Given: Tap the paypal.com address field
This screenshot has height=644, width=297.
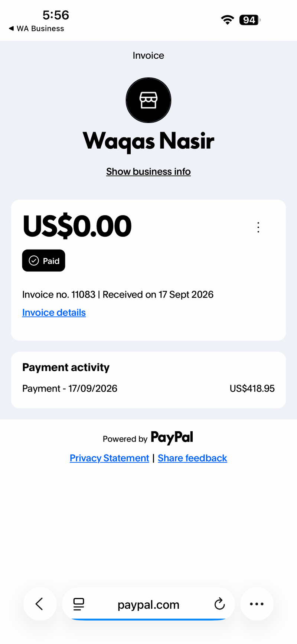Looking at the screenshot, I should pyautogui.click(x=148, y=604).
